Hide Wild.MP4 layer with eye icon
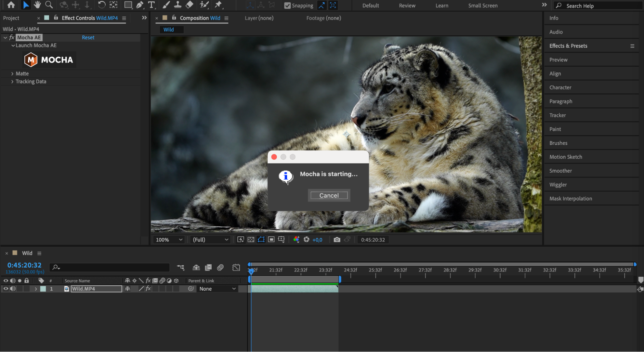 pos(5,289)
